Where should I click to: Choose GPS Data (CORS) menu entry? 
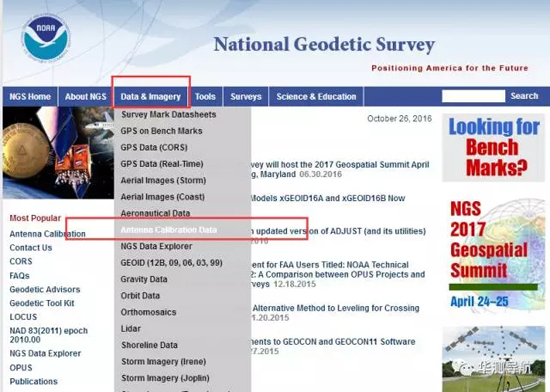point(154,148)
